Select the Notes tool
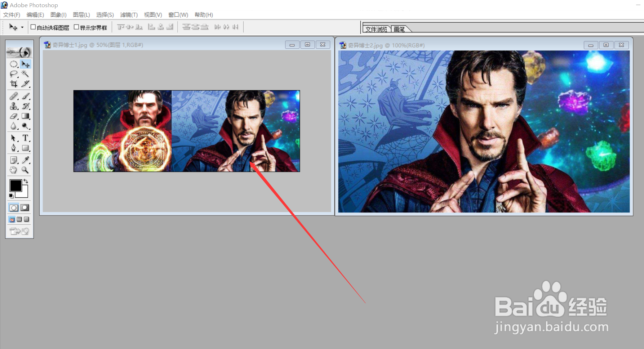This screenshot has height=349, width=644. pyautogui.click(x=14, y=160)
